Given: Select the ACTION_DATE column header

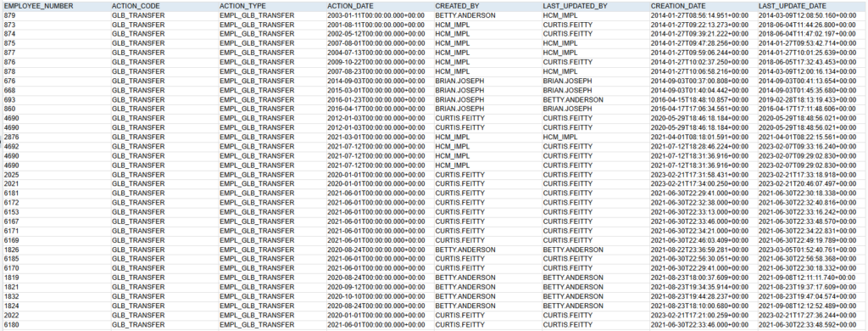Looking at the screenshot, I should click(x=379, y=6).
